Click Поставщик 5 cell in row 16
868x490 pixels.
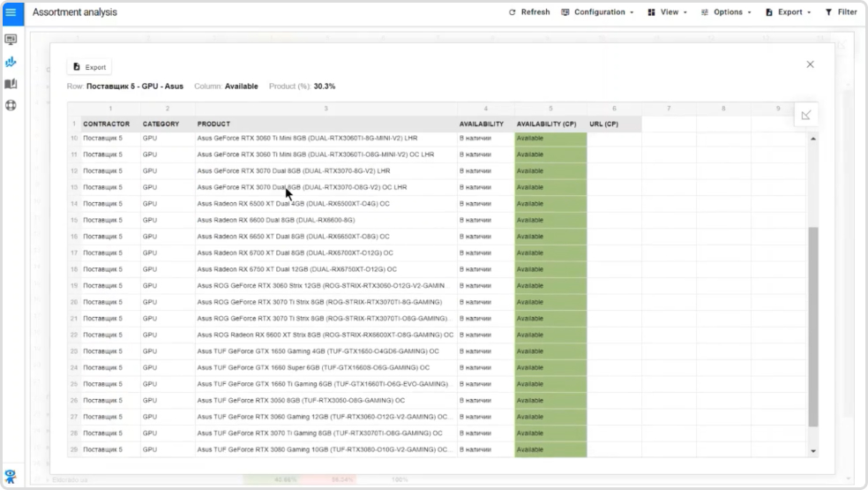(110, 237)
